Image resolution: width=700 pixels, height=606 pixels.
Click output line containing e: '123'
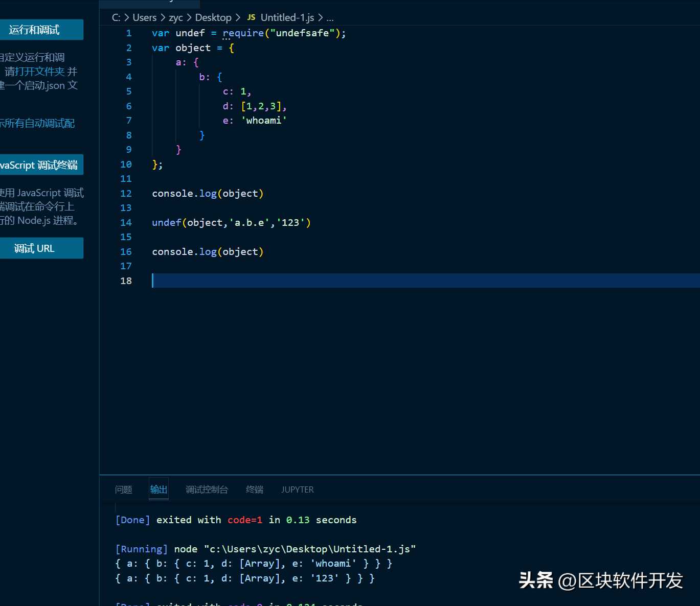(245, 578)
